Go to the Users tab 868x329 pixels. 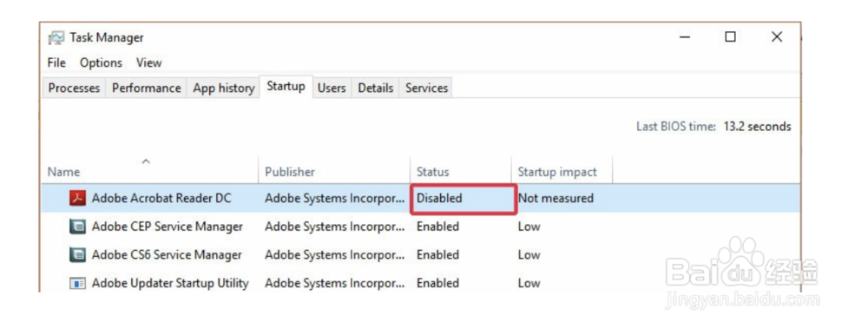point(332,88)
